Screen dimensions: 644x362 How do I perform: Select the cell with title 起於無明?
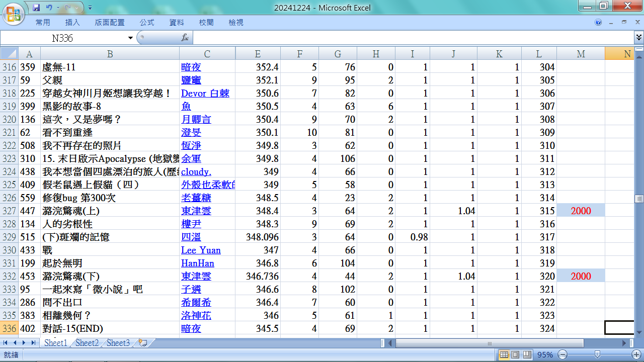pyautogui.click(x=110, y=263)
